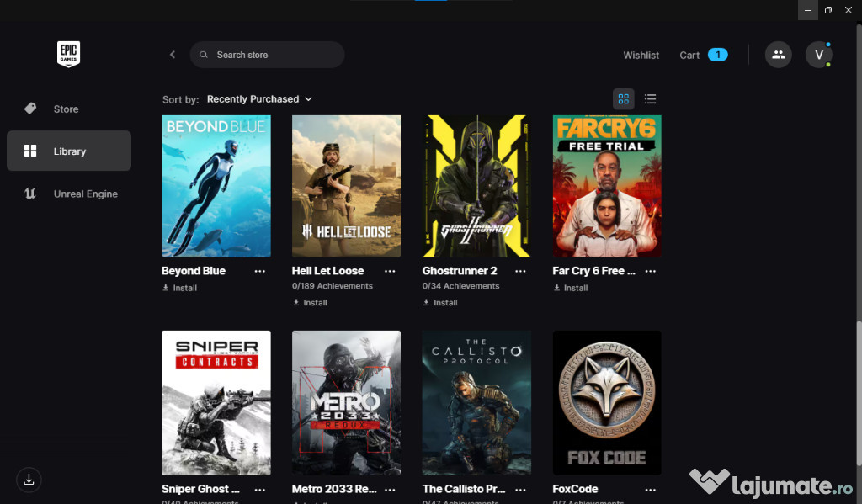Screen dimensions: 862x504
Task: Go back with the arrow icon
Action: [173, 55]
